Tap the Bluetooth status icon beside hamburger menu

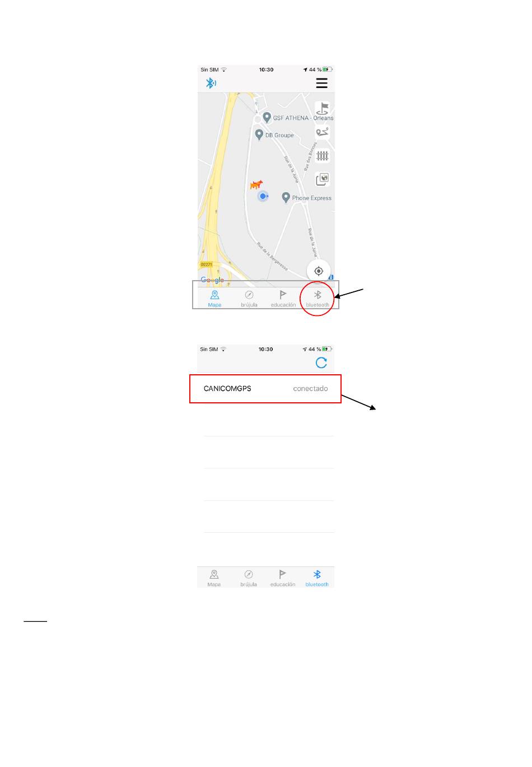click(x=211, y=83)
